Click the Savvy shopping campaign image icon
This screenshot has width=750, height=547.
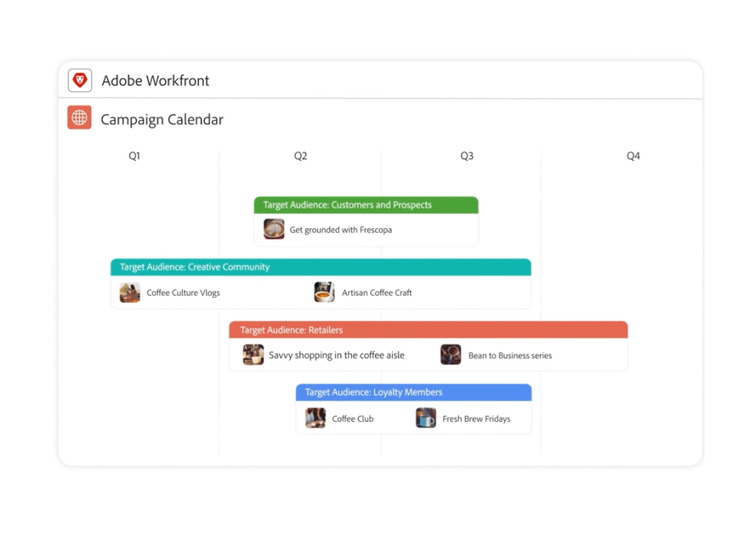pyautogui.click(x=253, y=355)
